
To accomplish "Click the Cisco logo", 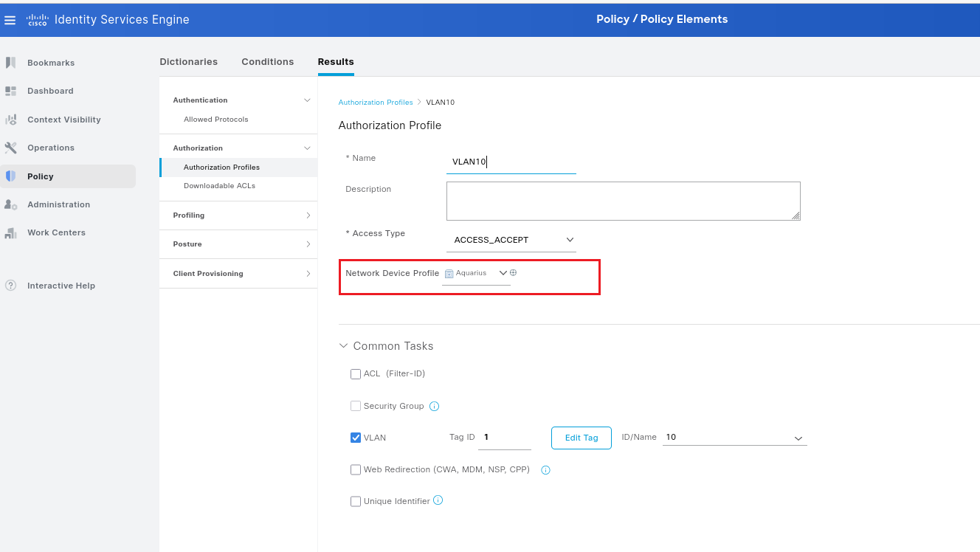I will point(37,20).
